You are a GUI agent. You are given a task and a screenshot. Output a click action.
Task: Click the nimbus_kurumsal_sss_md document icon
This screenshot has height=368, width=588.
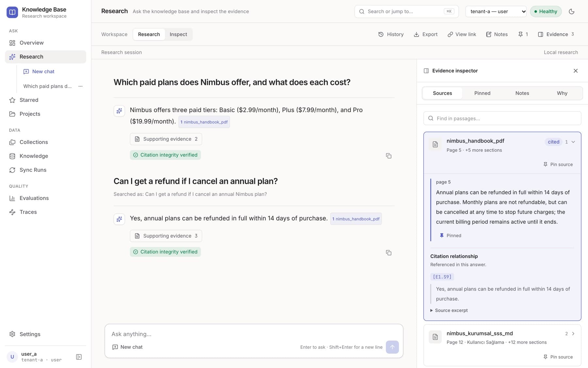click(435, 337)
